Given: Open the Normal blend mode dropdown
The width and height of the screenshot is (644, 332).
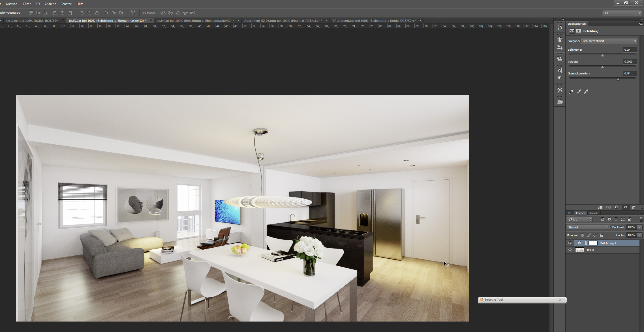Looking at the screenshot, I should 588,227.
